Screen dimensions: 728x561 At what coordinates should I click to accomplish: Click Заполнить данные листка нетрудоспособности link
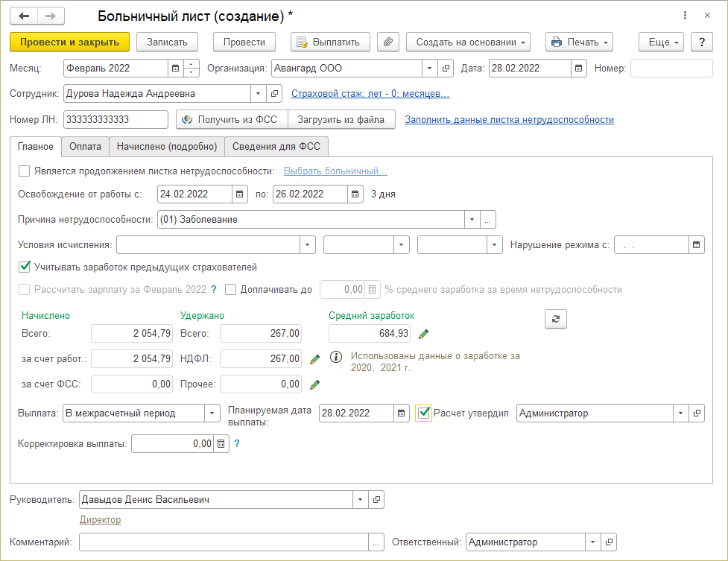point(509,119)
